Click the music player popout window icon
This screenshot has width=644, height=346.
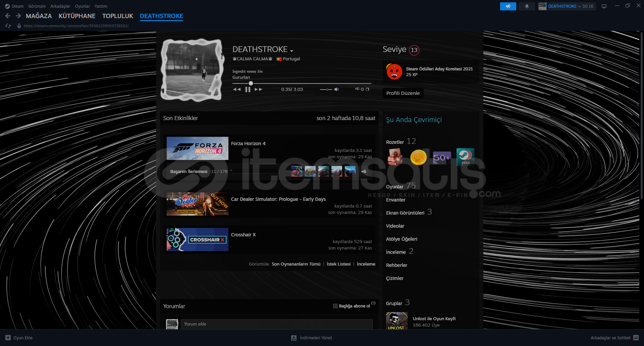[367, 89]
